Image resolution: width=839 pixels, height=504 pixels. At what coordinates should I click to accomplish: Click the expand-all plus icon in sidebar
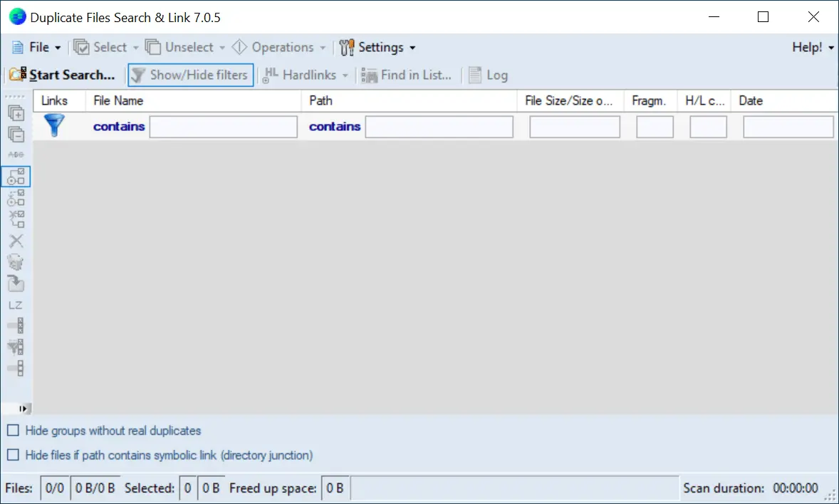pos(16,113)
